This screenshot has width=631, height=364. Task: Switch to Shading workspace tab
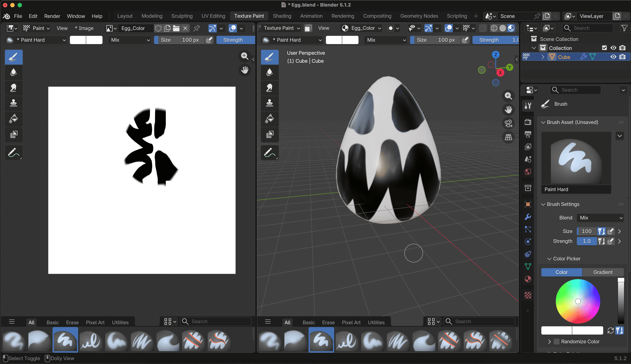[282, 16]
